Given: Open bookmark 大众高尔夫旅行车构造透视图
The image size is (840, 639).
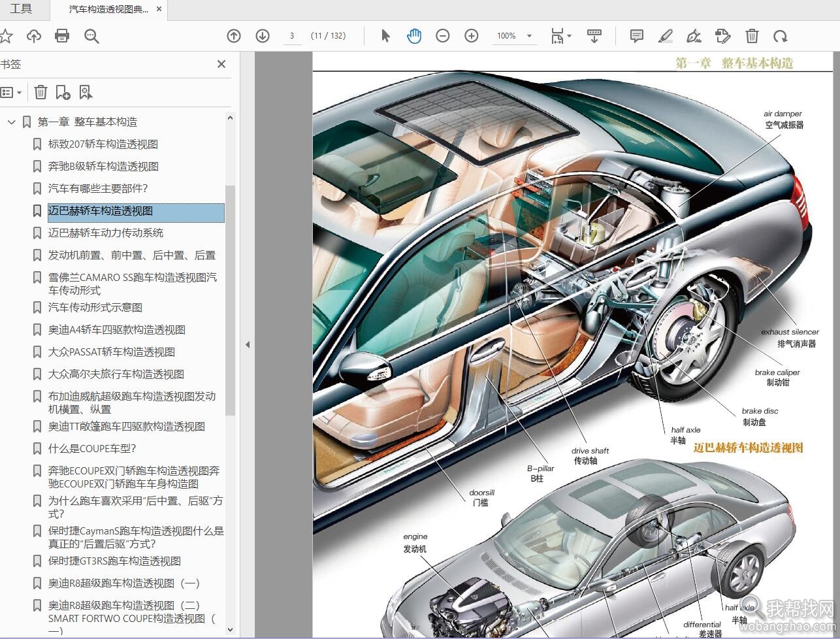Looking at the screenshot, I should 116,374.
